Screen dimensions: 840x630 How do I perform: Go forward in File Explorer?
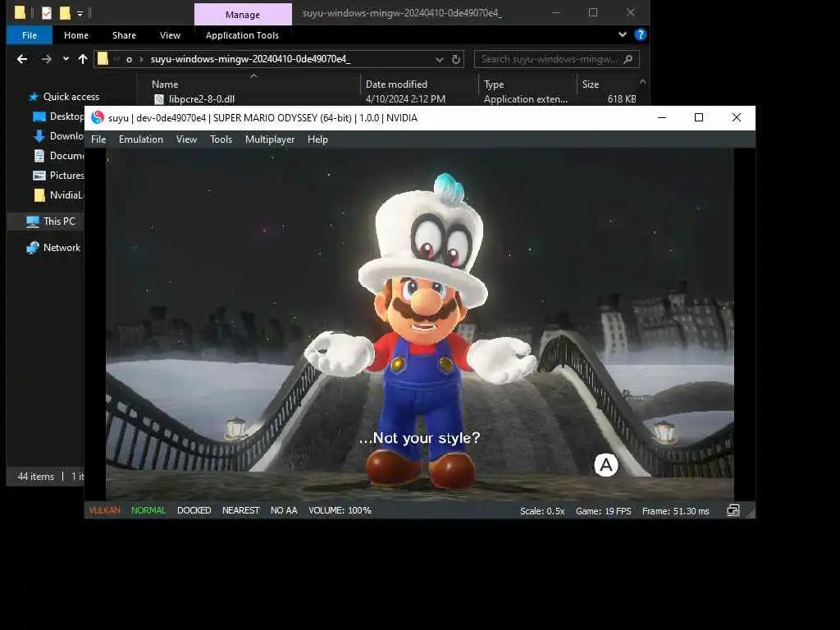click(47, 59)
